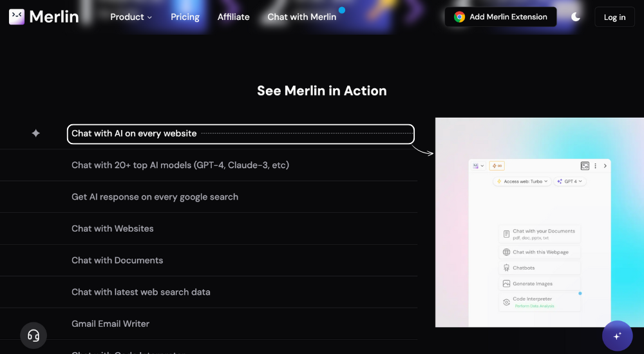Click the globe icon beside Chat with this Webpage
Viewport: 644px width, 354px height.
pyautogui.click(x=506, y=252)
